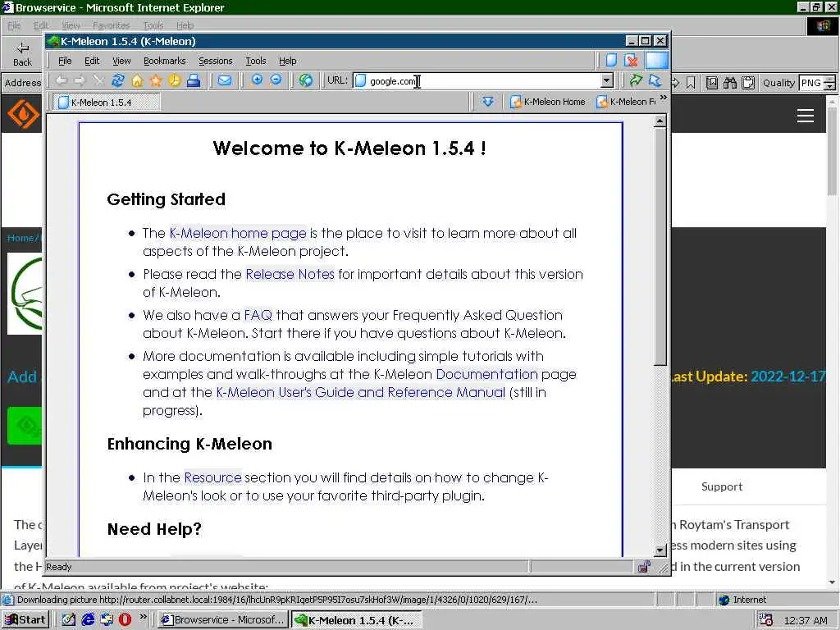
Task: Select the K-Meleon 1.5.4 tab
Action: [x=106, y=103]
